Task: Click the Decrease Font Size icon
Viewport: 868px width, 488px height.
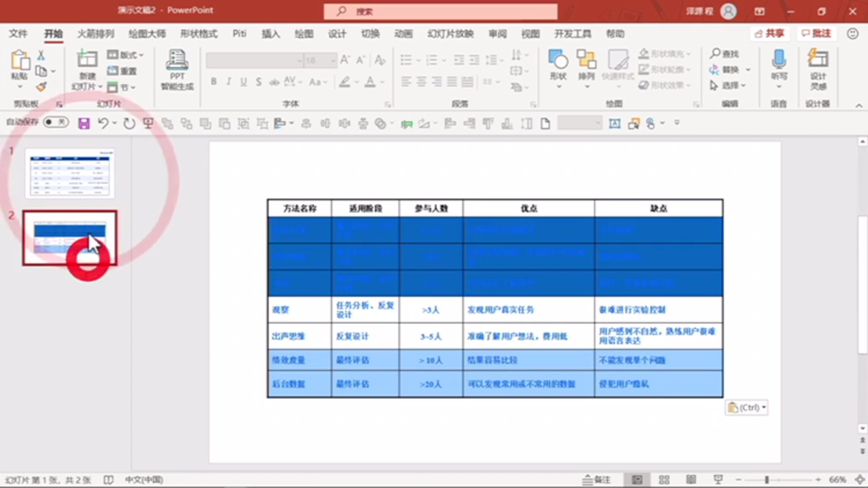Action: click(x=361, y=60)
